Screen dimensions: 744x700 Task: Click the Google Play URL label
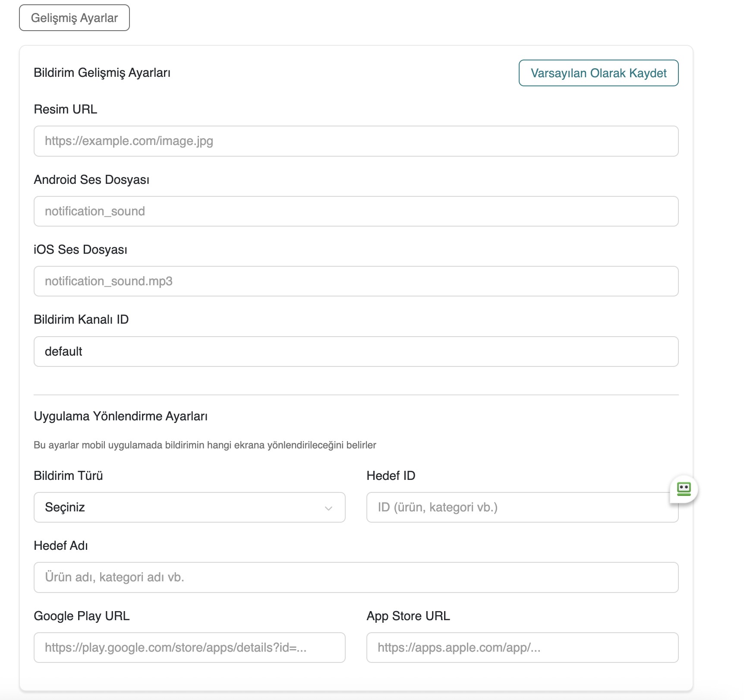pyautogui.click(x=82, y=616)
